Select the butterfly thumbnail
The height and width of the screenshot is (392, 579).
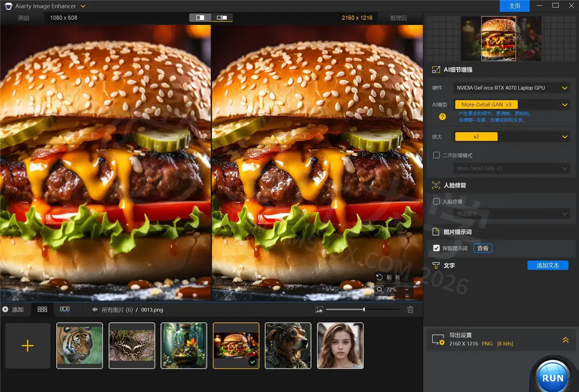(132, 346)
